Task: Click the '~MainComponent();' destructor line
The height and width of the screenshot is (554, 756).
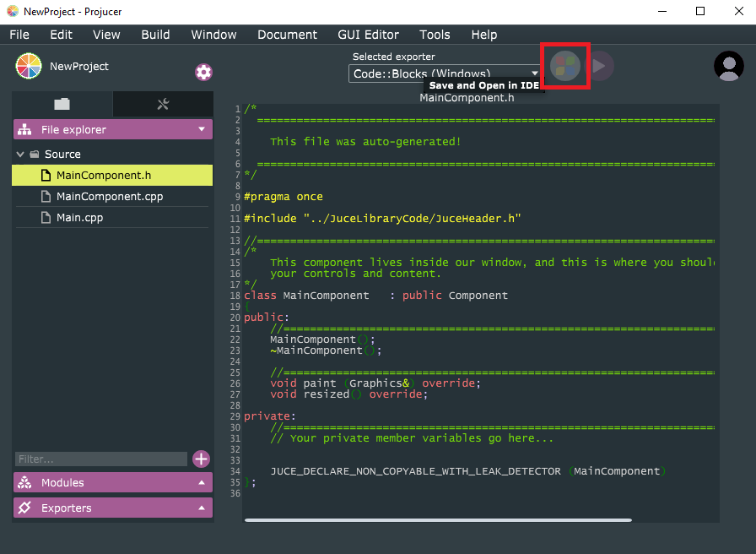Action: pyautogui.click(x=326, y=350)
